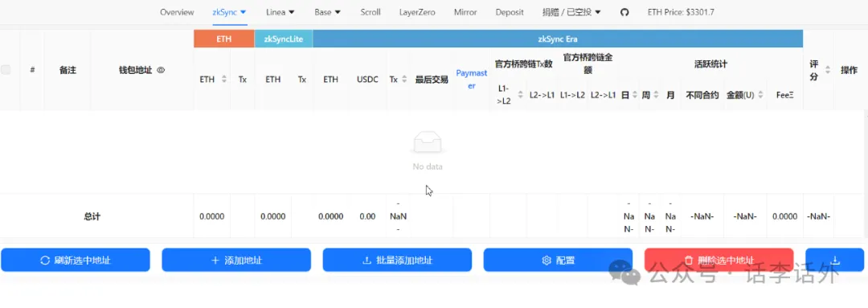This screenshot has height=308, width=868.
Task: Click the 添加地址 button
Action: [236, 260]
